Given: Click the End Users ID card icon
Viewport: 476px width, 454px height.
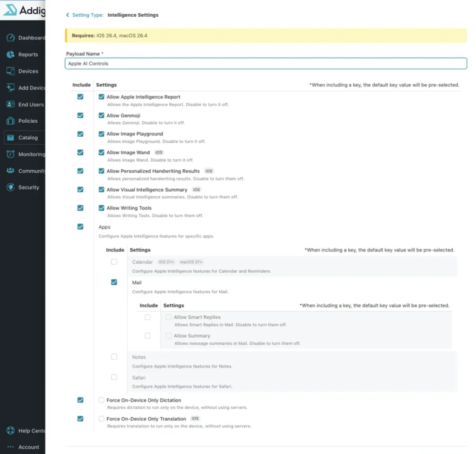Looking at the screenshot, I should (x=11, y=104).
